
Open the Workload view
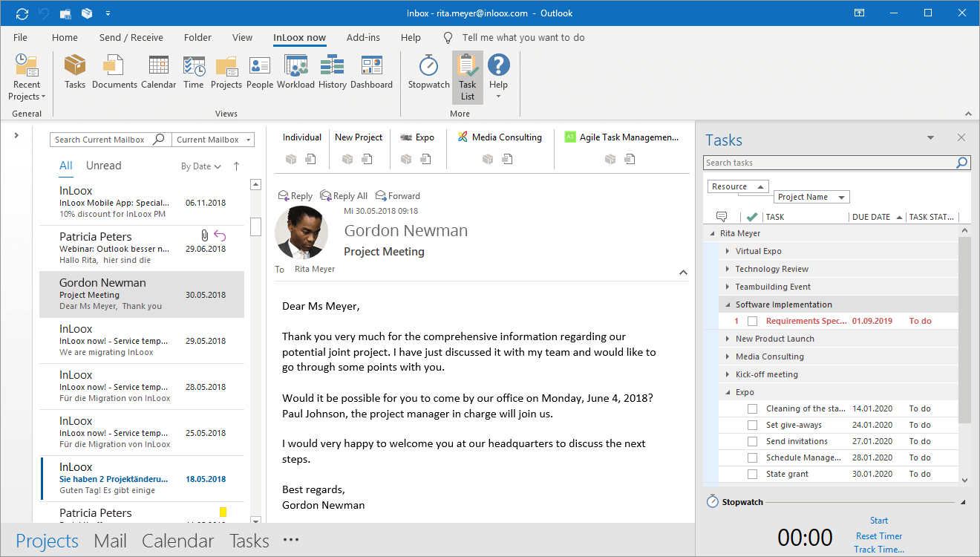pyautogui.click(x=295, y=72)
